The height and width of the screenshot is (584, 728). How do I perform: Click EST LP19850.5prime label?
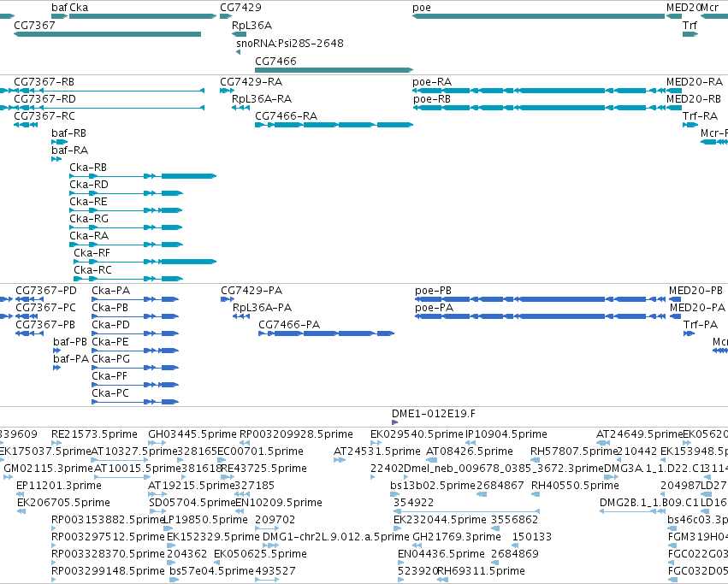click(205, 520)
